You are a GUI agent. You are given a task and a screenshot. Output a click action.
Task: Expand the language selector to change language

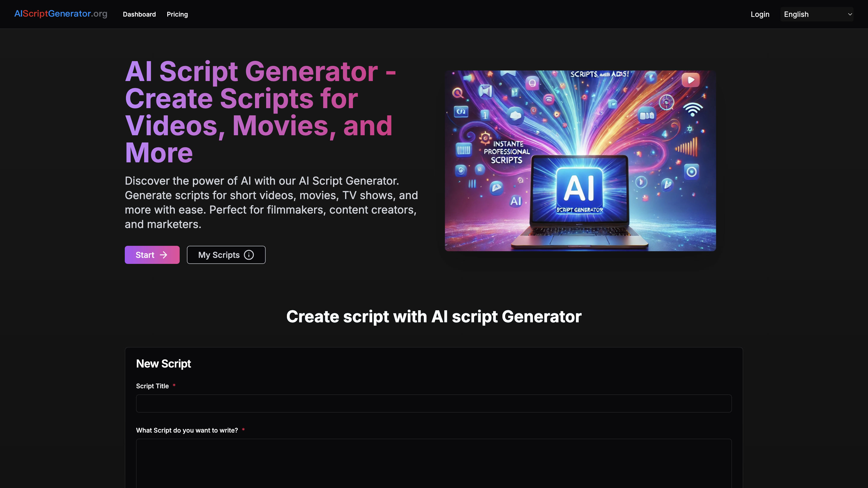816,14
